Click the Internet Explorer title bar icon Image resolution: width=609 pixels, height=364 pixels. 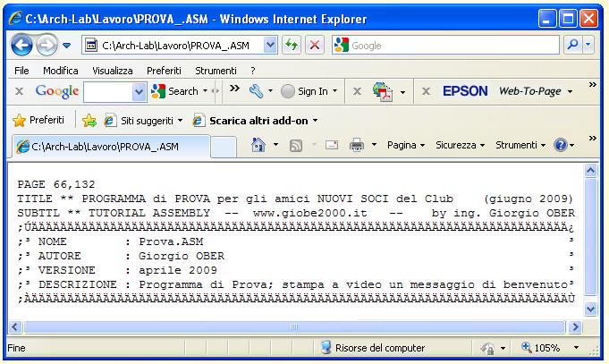click(x=15, y=18)
